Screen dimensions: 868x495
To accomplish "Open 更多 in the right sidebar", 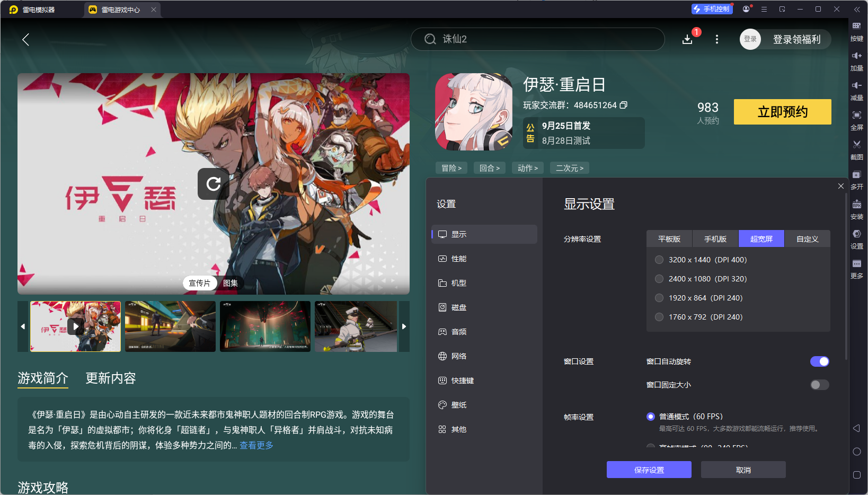I will click(x=856, y=269).
